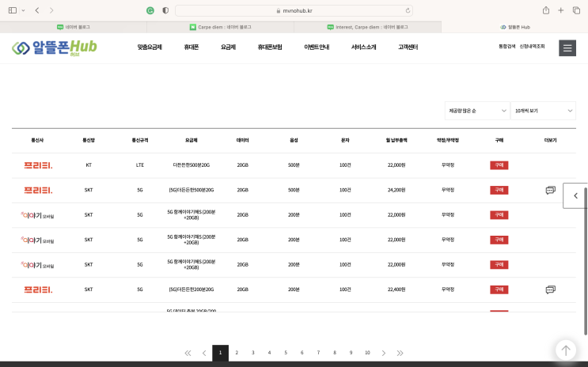This screenshot has width=588, height=367.
Task: Go back with the browser back arrow
Action: (37, 10)
